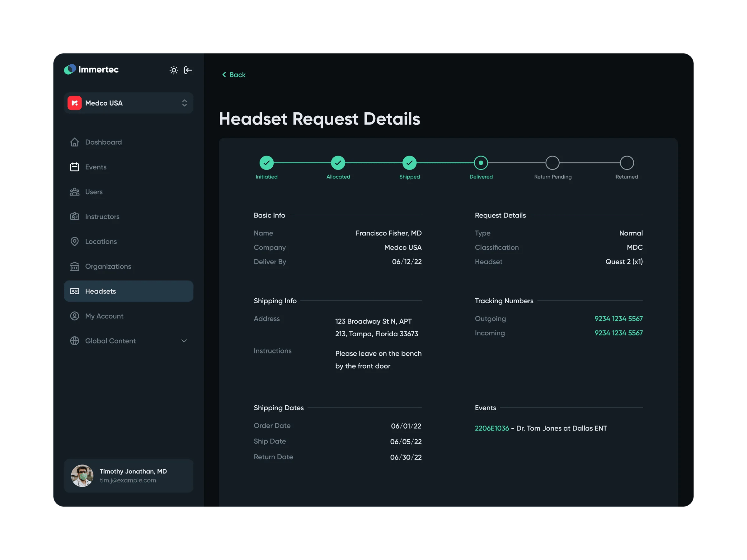747x560 pixels.
Task: Click classification value MDC
Action: (x=635, y=247)
